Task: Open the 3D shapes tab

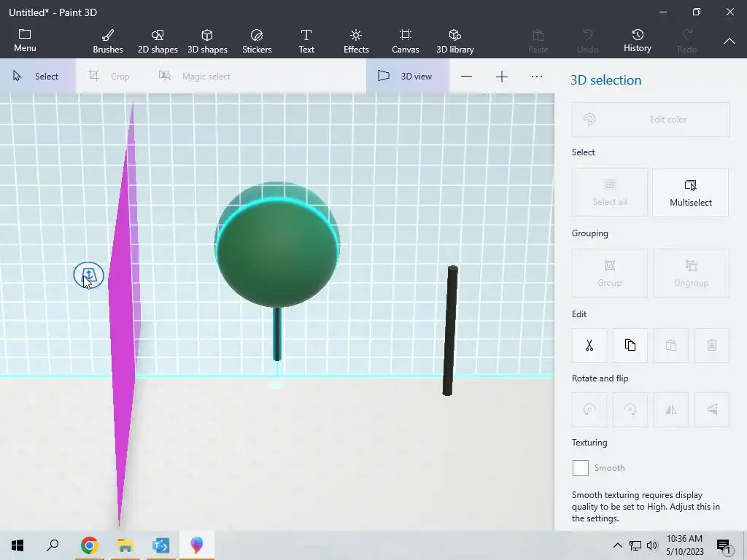Action: click(x=207, y=42)
